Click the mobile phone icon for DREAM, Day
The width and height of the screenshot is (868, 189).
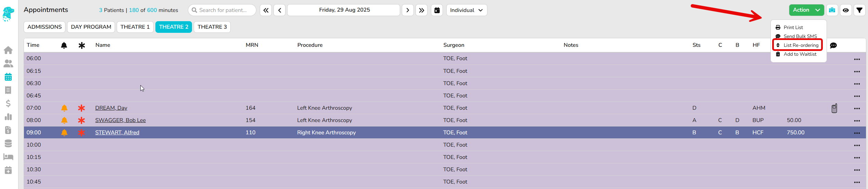pyautogui.click(x=834, y=108)
